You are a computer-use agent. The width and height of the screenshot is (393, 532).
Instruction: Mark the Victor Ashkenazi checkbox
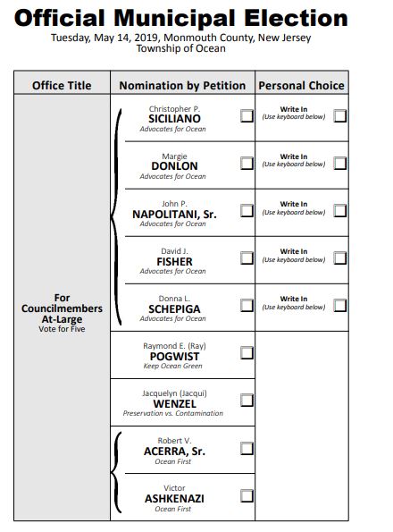(247, 496)
